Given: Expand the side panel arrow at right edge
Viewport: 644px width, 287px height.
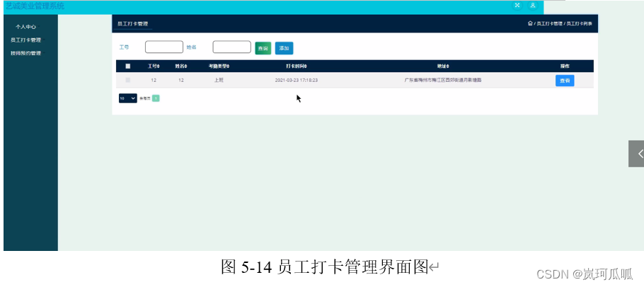Looking at the screenshot, I should [637, 153].
